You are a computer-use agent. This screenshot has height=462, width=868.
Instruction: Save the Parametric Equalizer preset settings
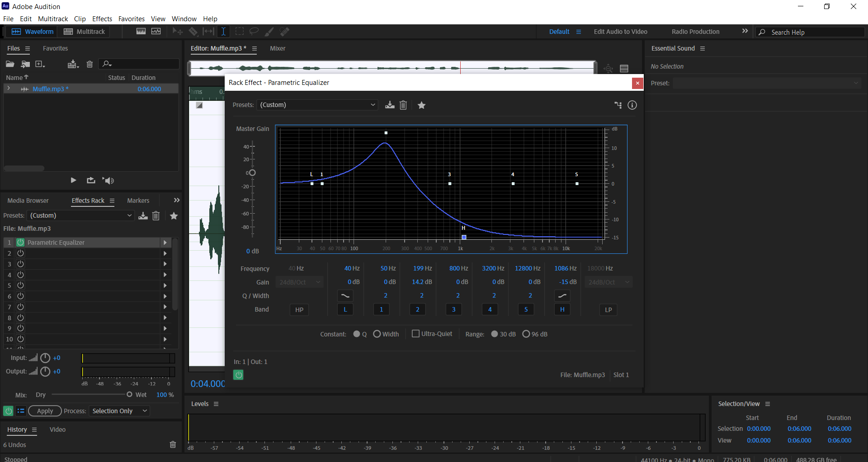click(389, 105)
